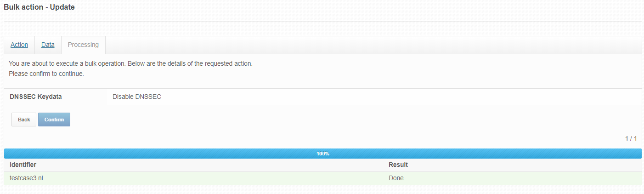Click the Bulk action - Update heading
Screen dimensions: 644x194
pos(39,7)
